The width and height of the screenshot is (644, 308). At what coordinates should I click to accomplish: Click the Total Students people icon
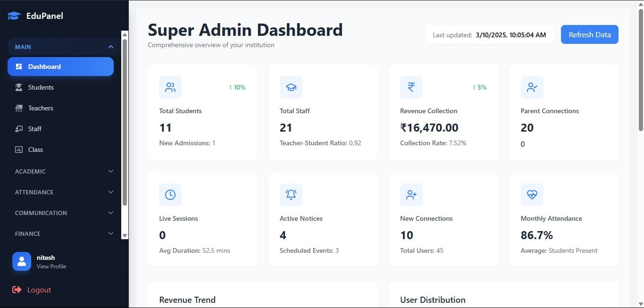click(x=170, y=87)
